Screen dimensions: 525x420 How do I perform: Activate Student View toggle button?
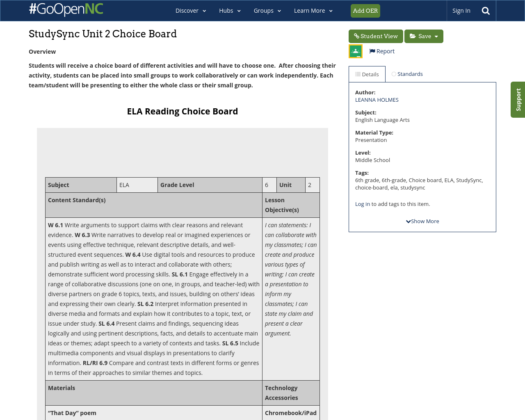[x=376, y=36]
